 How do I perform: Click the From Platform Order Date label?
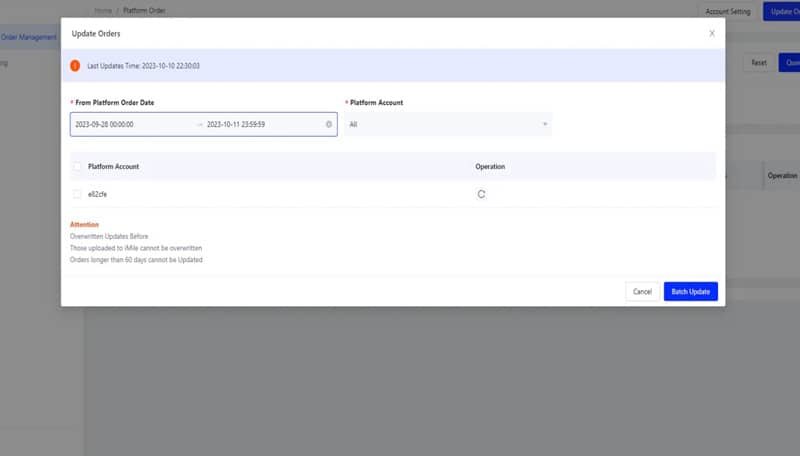tap(115, 103)
